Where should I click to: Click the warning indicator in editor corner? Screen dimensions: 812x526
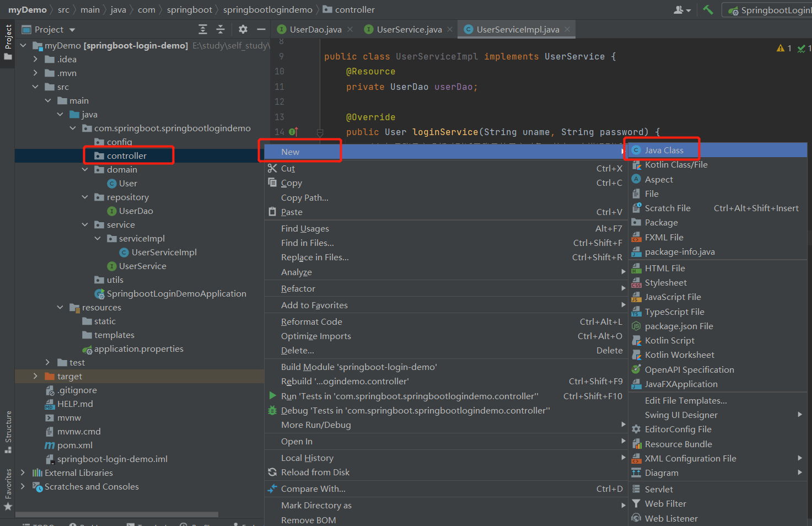point(784,49)
